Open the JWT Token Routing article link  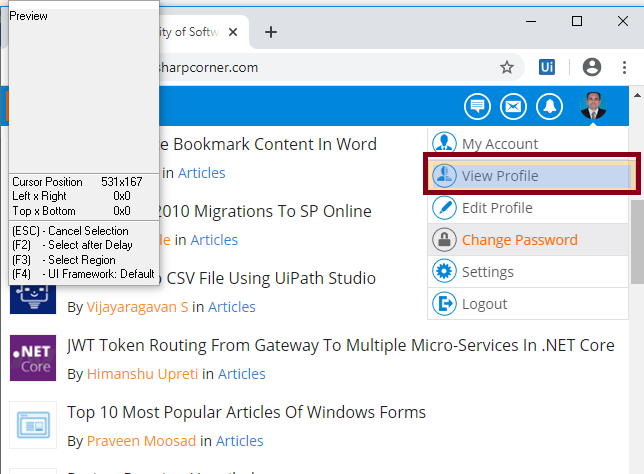[340, 346]
